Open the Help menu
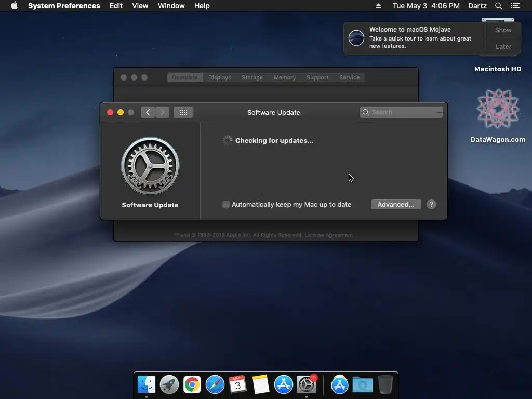The width and height of the screenshot is (532, 399). tap(202, 6)
